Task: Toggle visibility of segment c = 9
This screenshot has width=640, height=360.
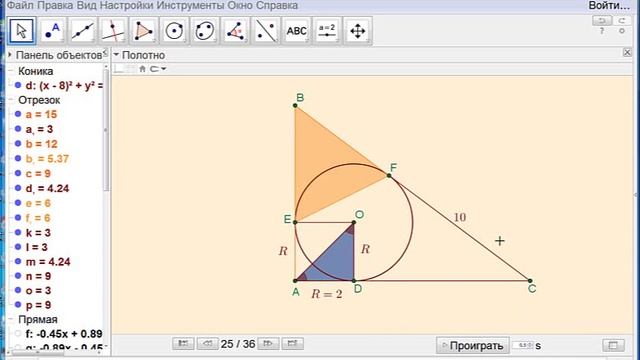Action: [x=18, y=173]
